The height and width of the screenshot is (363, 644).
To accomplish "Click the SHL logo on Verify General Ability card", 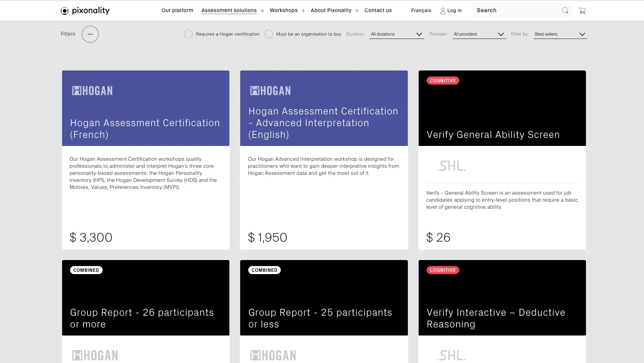I will [x=451, y=166].
